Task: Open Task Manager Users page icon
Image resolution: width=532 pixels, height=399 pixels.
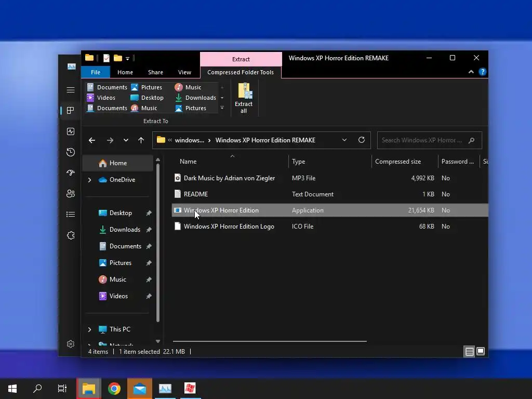Action: click(71, 193)
